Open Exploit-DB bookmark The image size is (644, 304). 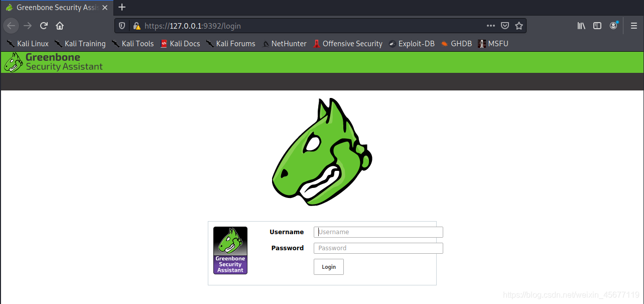(x=411, y=44)
